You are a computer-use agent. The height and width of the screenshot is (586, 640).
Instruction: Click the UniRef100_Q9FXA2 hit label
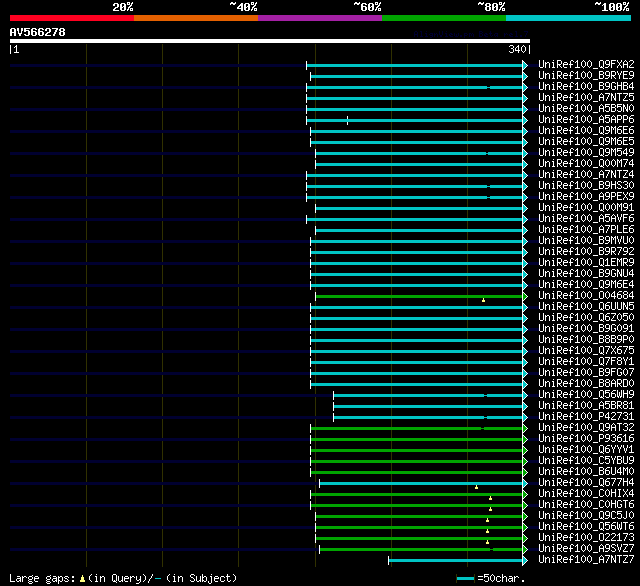586,64
